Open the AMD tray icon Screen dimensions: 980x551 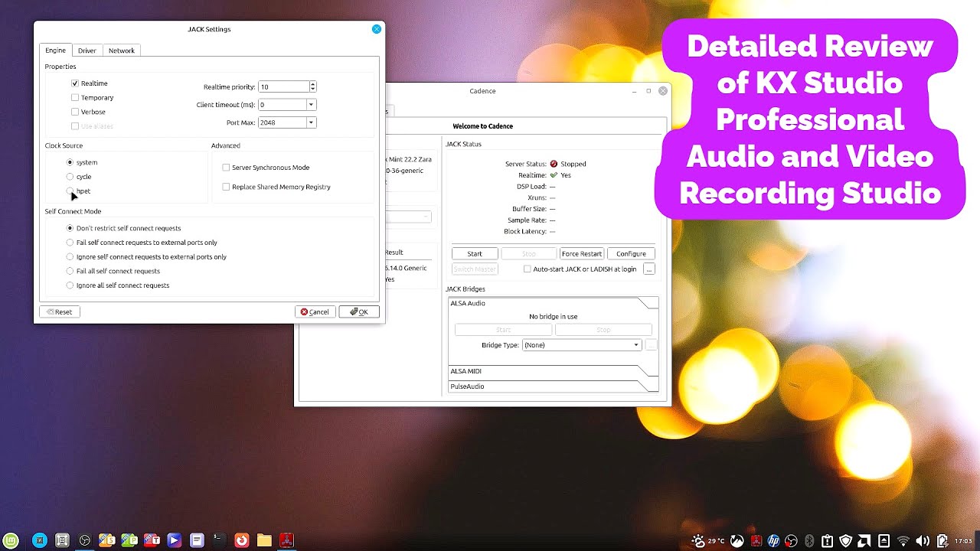click(864, 540)
